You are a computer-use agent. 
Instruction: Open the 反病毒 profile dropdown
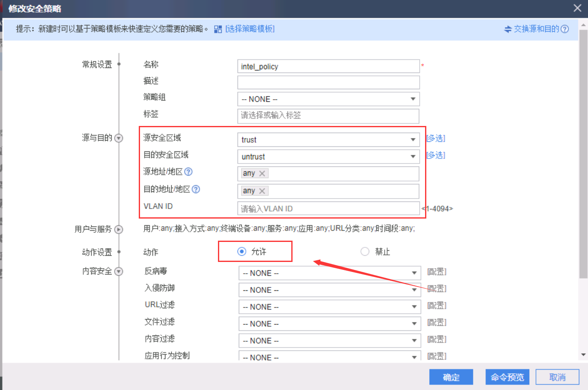[329, 273]
